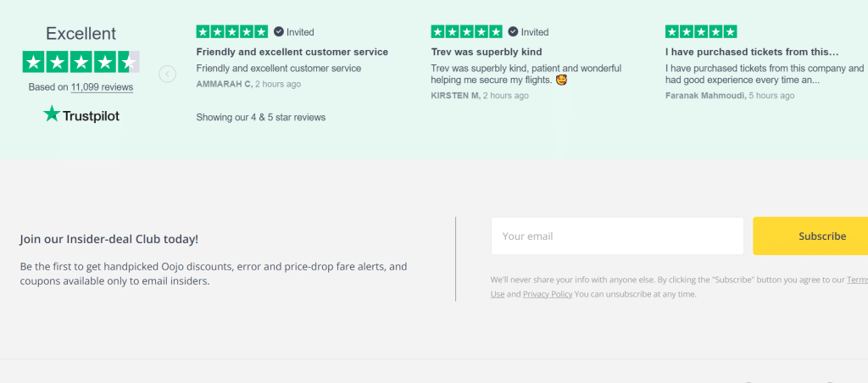868x383 pixels.
Task: Click the Trustpilot logo
Action: [81, 114]
